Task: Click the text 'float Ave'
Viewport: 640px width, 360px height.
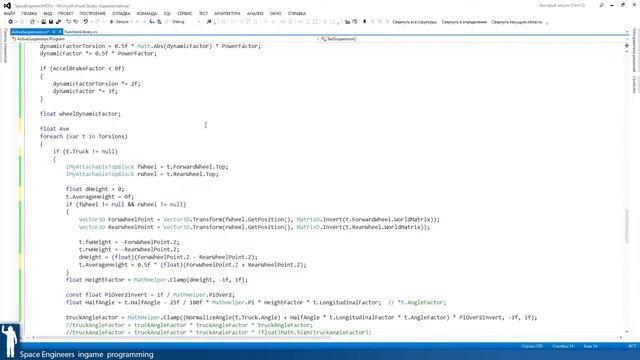Action: pyautogui.click(x=54, y=129)
